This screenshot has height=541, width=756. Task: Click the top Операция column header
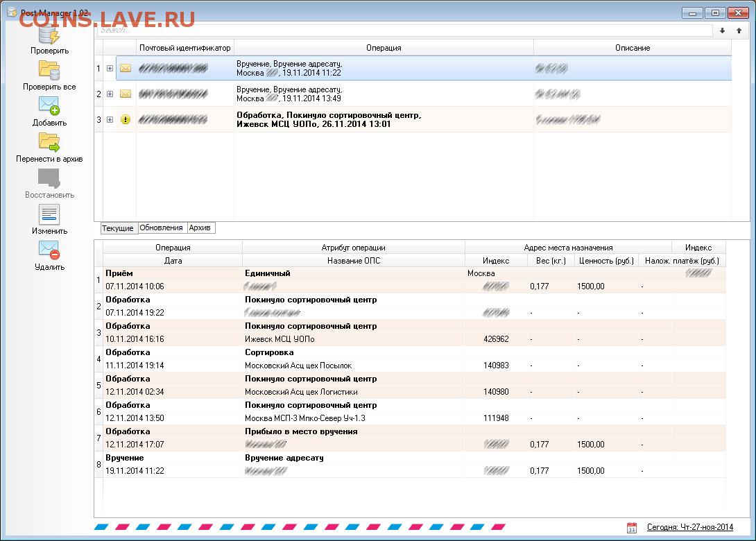point(384,48)
